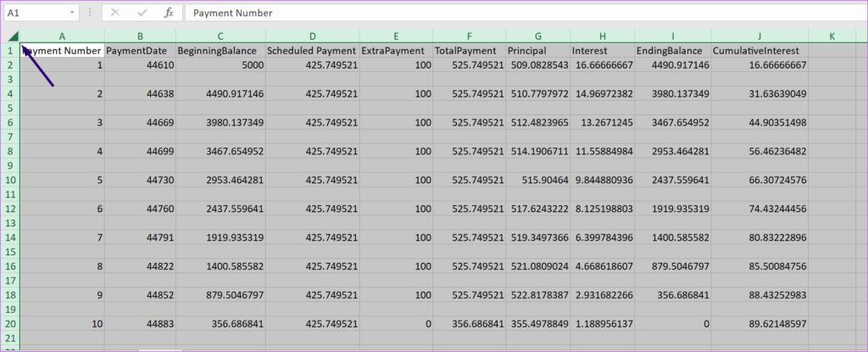Click payment date cell 44760
This screenshot has width=868, height=352.
coord(140,209)
